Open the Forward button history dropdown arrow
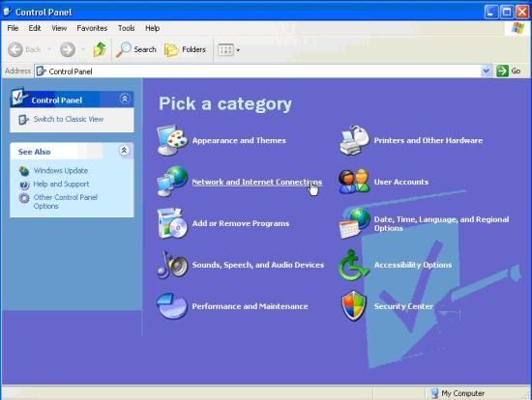This screenshot has width=532, height=400. click(x=83, y=49)
